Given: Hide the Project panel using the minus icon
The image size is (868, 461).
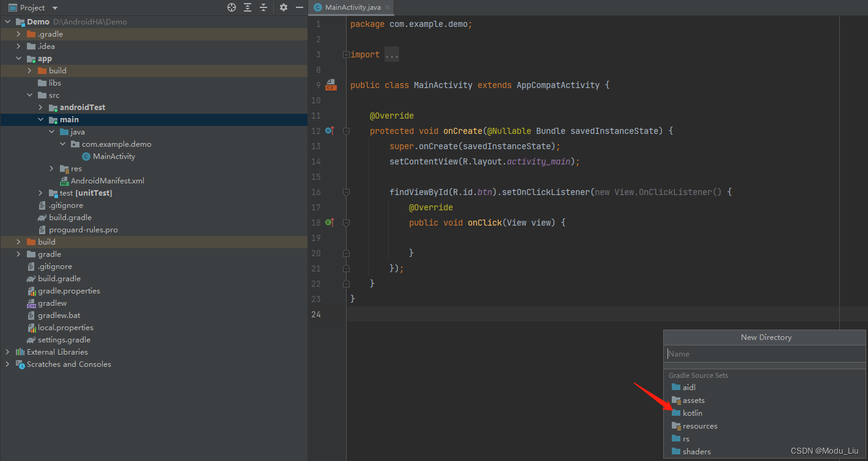Looking at the screenshot, I should (x=300, y=7).
